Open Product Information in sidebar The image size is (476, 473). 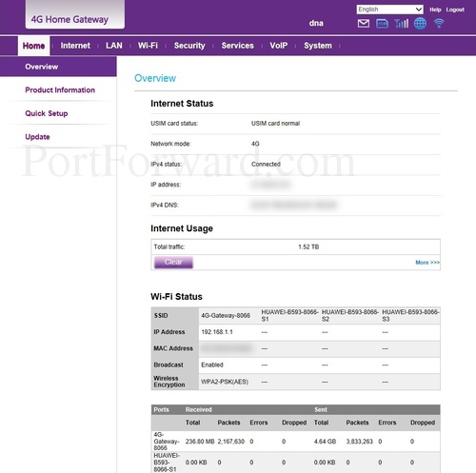pyautogui.click(x=60, y=90)
